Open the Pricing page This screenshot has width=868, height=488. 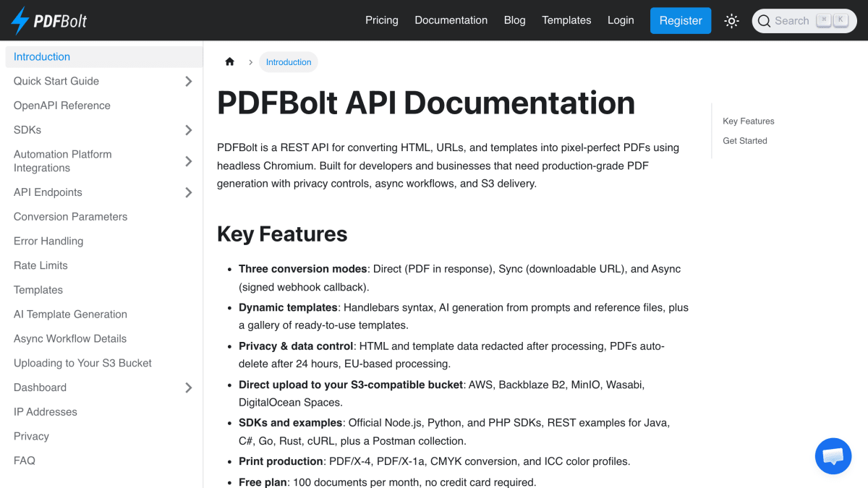pos(382,20)
